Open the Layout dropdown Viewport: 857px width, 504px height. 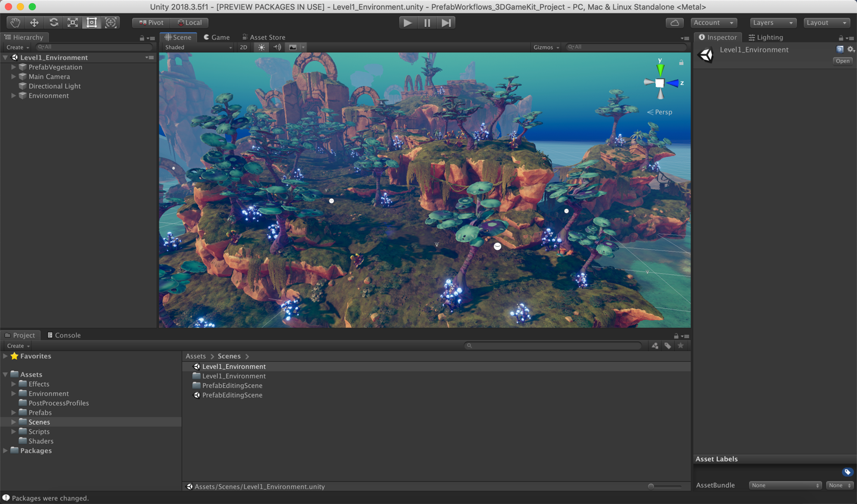(x=827, y=23)
